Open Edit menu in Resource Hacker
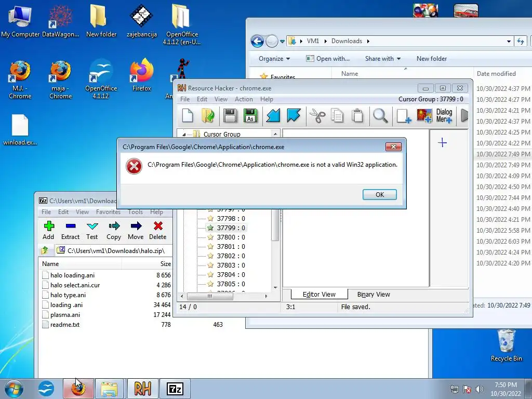The width and height of the screenshot is (532, 399). 202,99
